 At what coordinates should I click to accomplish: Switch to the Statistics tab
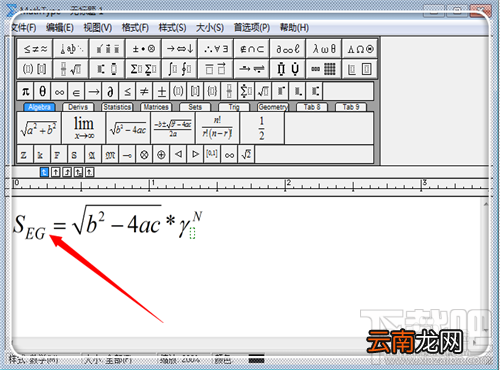117,107
